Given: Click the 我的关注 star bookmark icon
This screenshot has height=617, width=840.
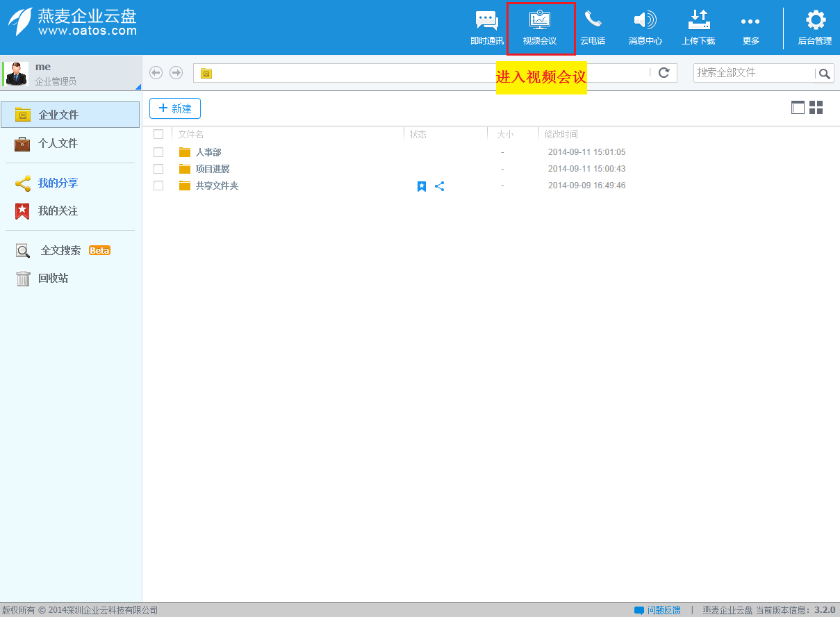Looking at the screenshot, I should 23,211.
